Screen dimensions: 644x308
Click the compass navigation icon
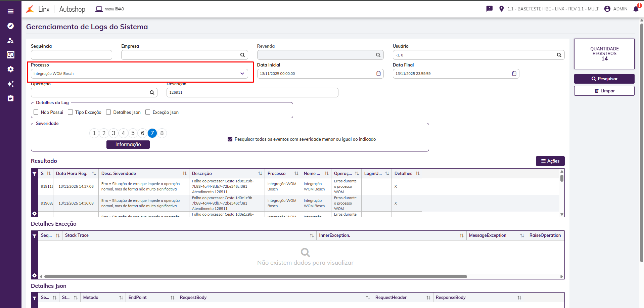pyautogui.click(x=11, y=26)
